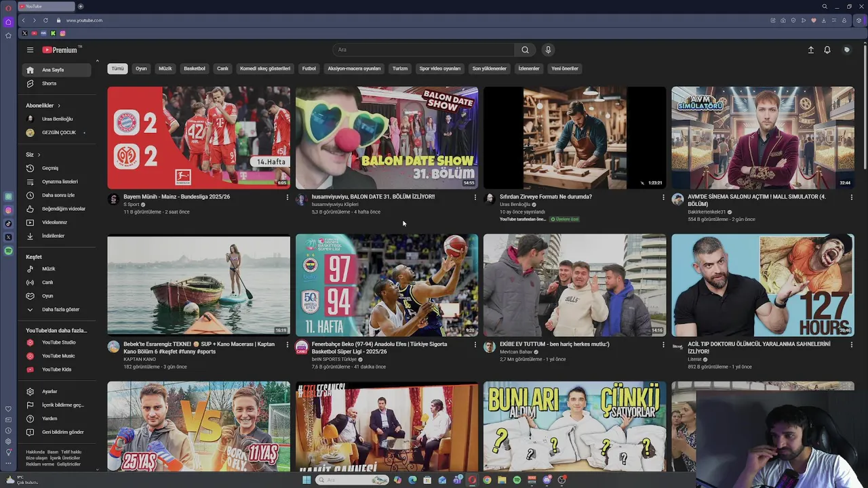Reload the page in browser toolbar

coord(45,20)
